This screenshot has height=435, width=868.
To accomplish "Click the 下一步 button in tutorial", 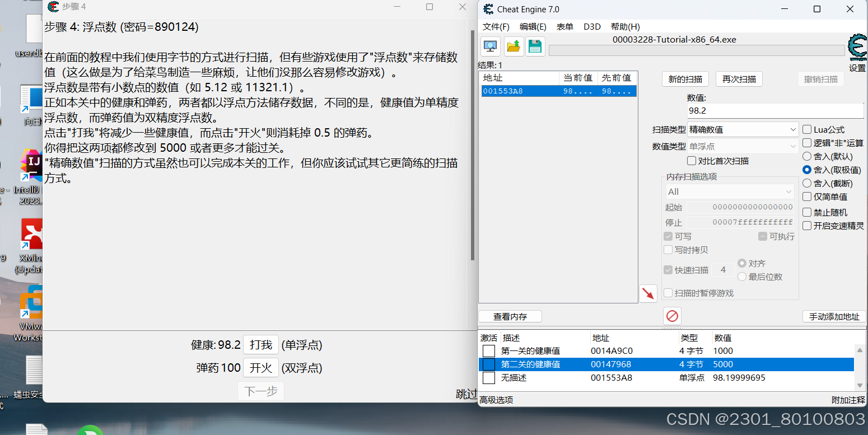I will pos(261,391).
